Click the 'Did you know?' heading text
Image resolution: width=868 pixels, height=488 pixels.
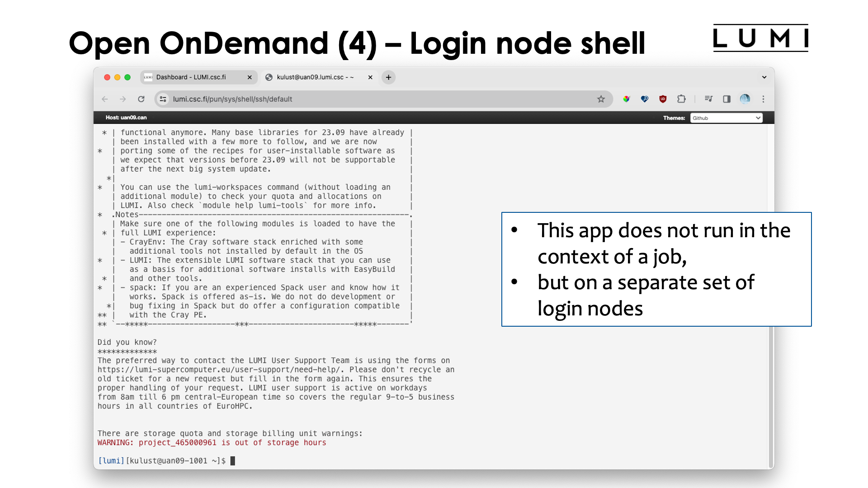pyautogui.click(x=127, y=343)
